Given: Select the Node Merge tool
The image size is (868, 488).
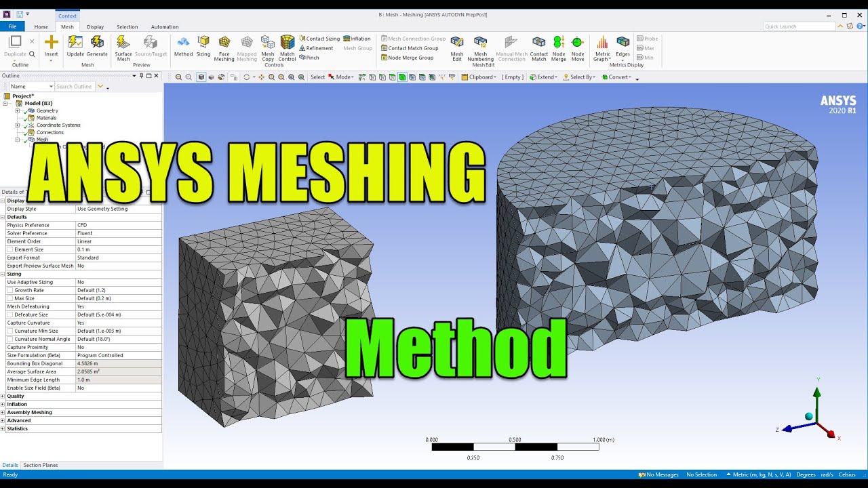Looking at the screenshot, I should [559, 49].
